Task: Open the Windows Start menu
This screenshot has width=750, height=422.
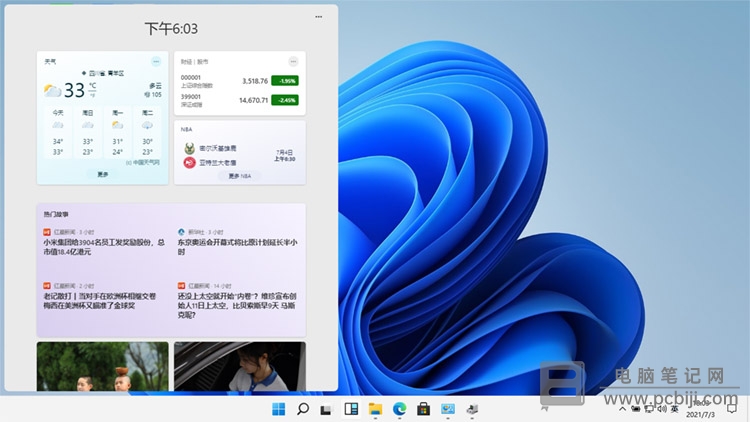Action: (x=278, y=409)
